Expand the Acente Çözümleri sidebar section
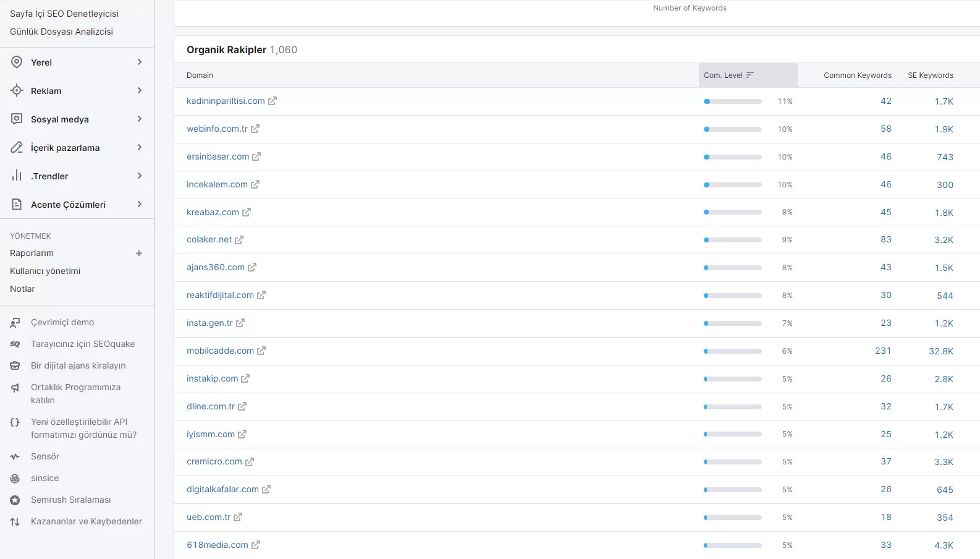 click(140, 204)
